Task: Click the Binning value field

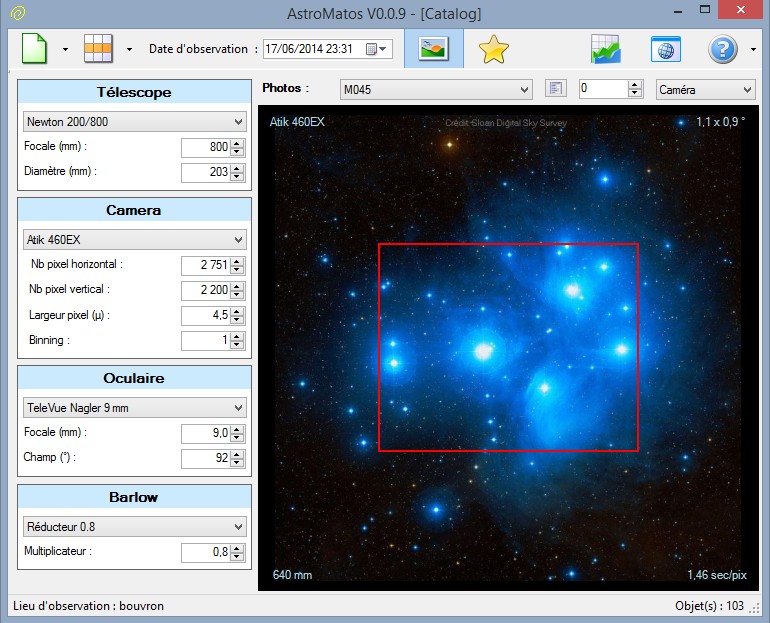Action: (205, 340)
